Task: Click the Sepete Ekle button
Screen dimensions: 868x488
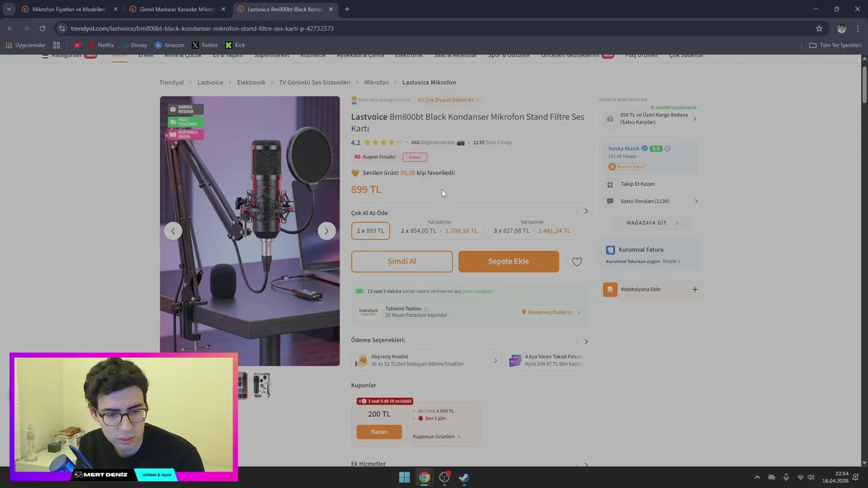Action: pos(509,262)
